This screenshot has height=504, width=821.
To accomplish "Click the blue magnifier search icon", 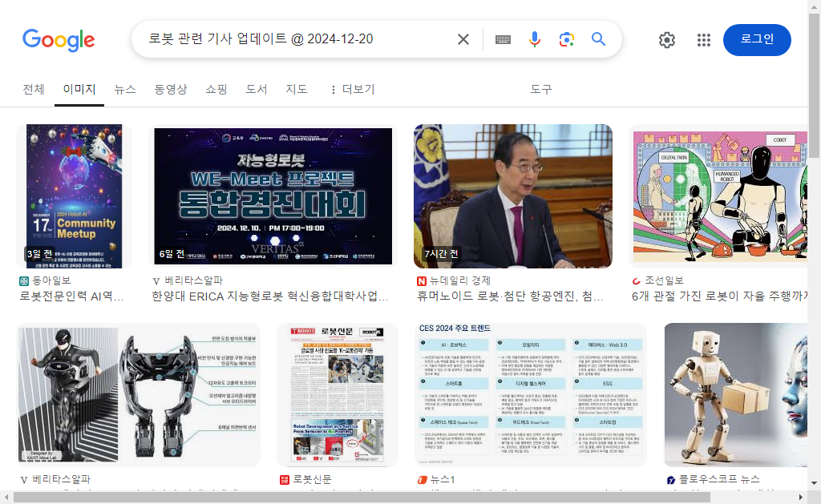I will tap(598, 39).
